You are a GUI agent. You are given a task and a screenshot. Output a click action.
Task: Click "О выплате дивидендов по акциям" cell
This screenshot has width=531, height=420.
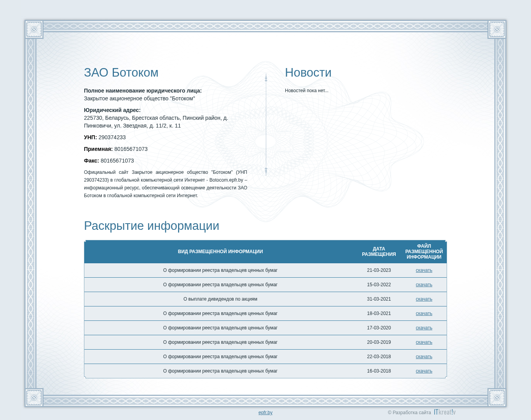click(x=220, y=299)
